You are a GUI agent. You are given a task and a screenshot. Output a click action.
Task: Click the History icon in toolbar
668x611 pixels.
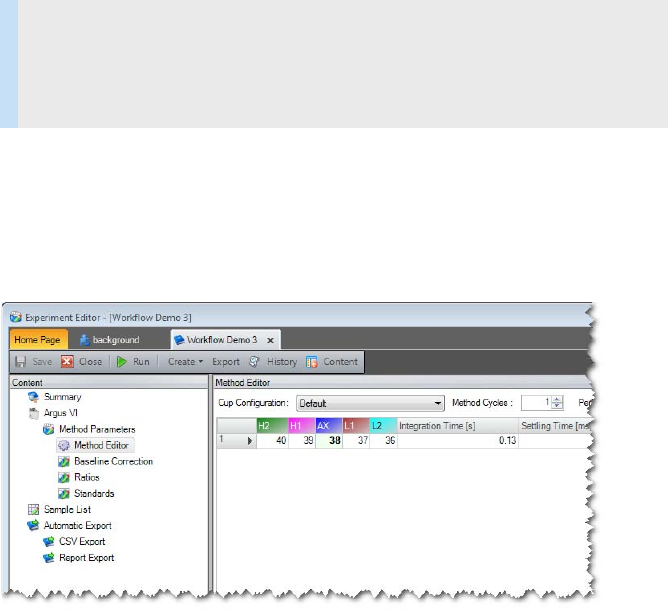254,362
